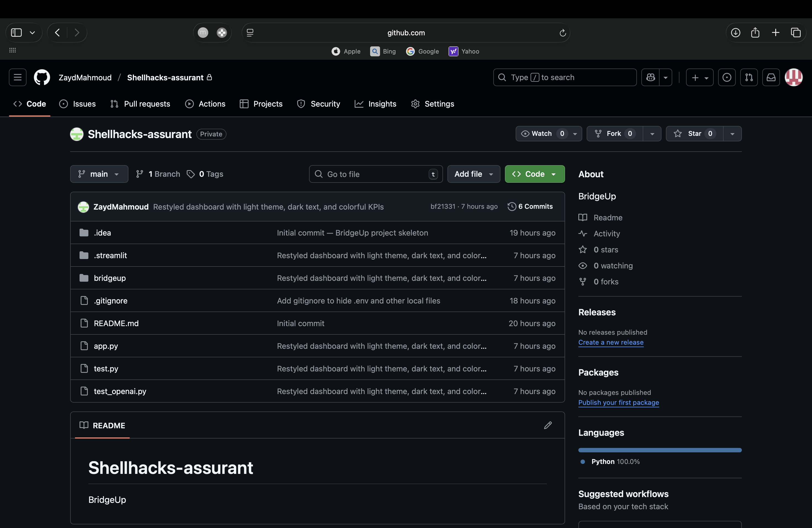Open the Copilot chat icon
Screen dimensions: 812x528
coord(650,77)
